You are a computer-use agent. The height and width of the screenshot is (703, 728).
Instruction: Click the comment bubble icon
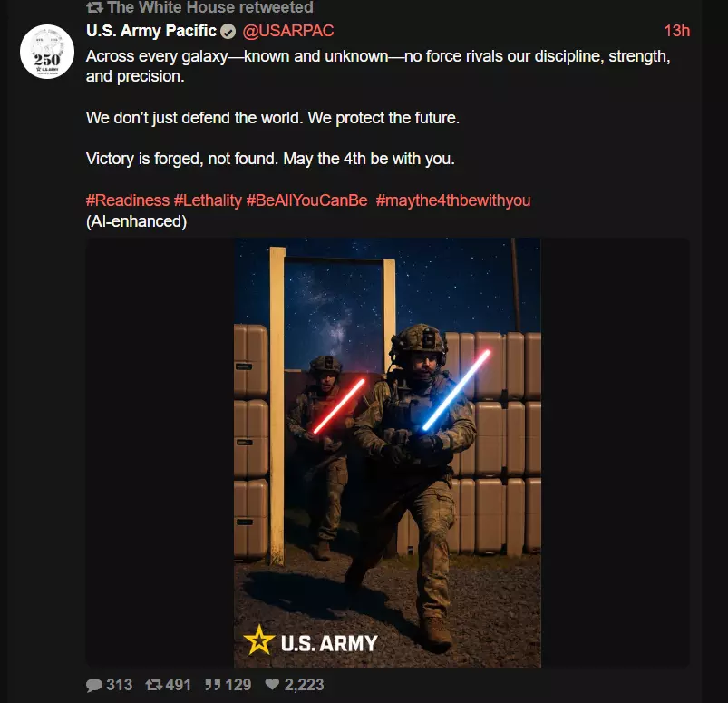pyautogui.click(x=94, y=685)
